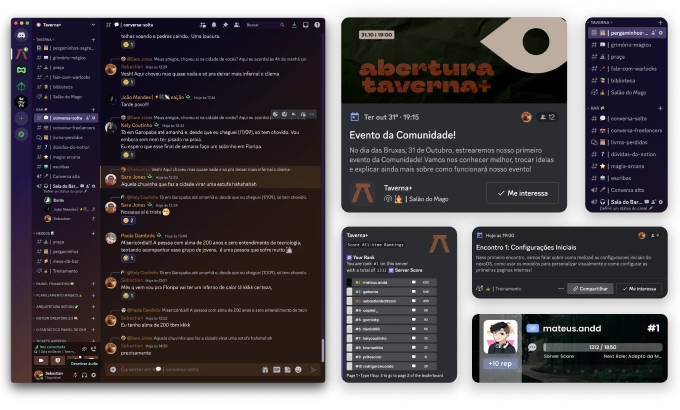Image resolution: width=680 pixels, height=410 pixels.
Task: Toggle reaction under Kely Coutinho message
Action: [128, 155]
